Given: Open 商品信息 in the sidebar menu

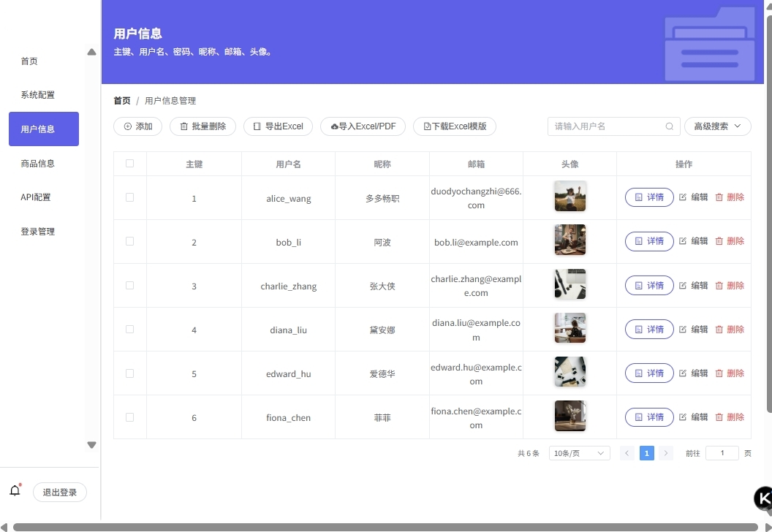Looking at the screenshot, I should click(38, 164).
